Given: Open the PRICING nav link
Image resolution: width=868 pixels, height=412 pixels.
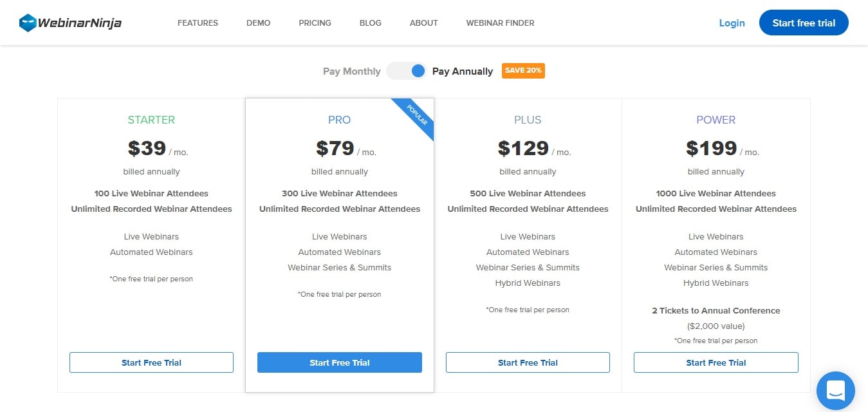Looking at the screenshot, I should click(315, 23).
